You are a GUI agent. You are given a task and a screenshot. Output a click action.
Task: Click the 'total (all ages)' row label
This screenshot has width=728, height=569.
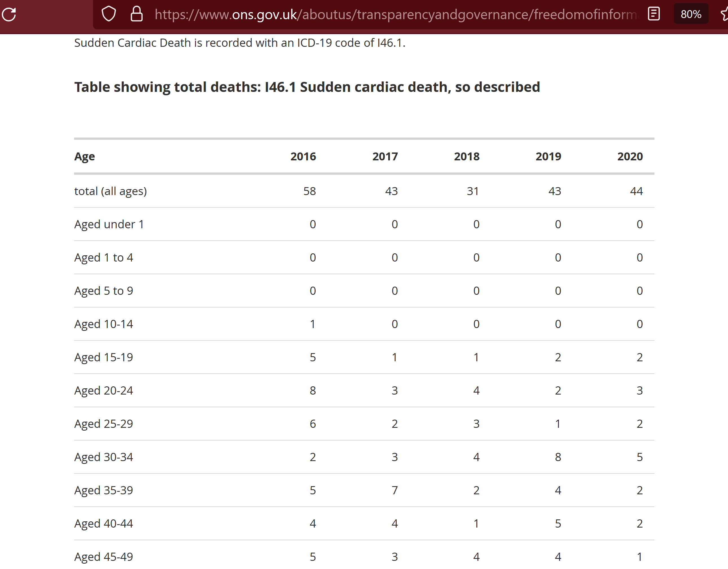tap(110, 191)
